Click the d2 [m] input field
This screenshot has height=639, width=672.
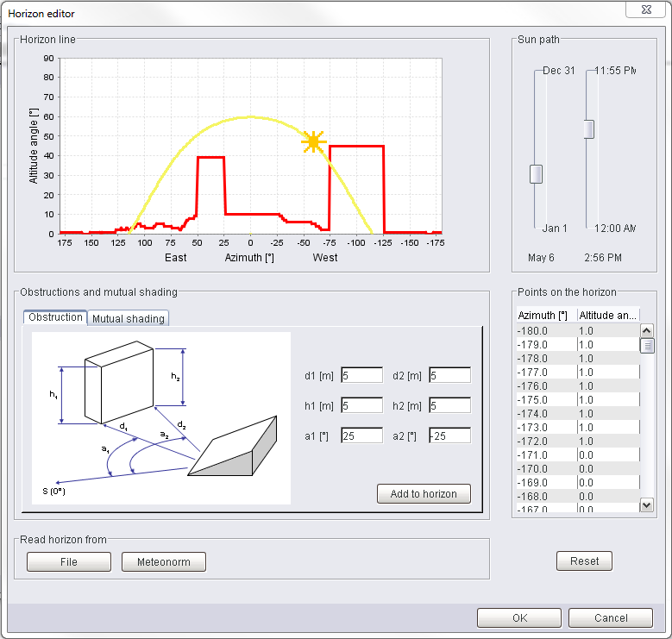point(449,375)
